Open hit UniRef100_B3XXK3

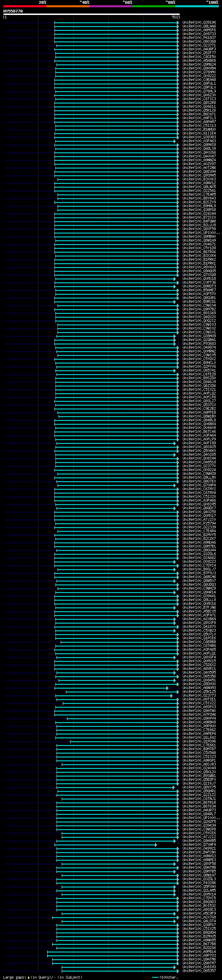point(199,179)
